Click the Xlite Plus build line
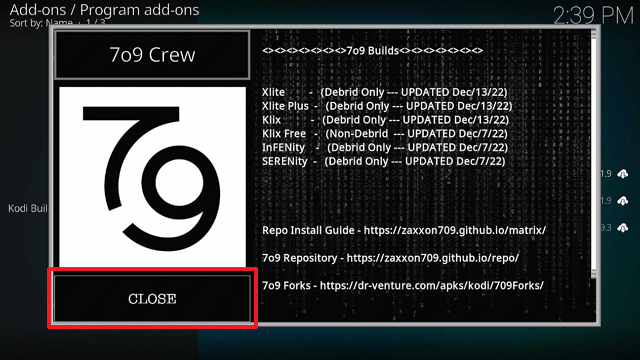The height and width of the screenshot is (360, 640). [x=387, y=106]
